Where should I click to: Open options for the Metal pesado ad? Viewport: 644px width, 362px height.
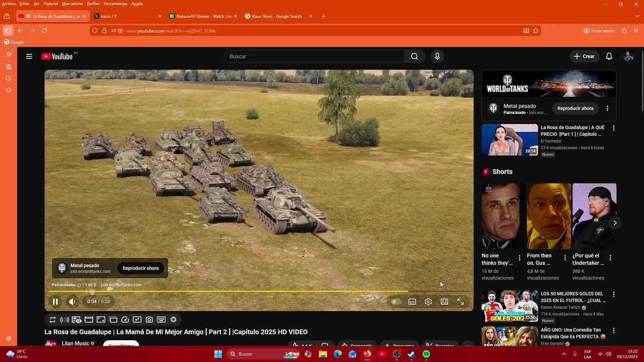click(607, 108)
